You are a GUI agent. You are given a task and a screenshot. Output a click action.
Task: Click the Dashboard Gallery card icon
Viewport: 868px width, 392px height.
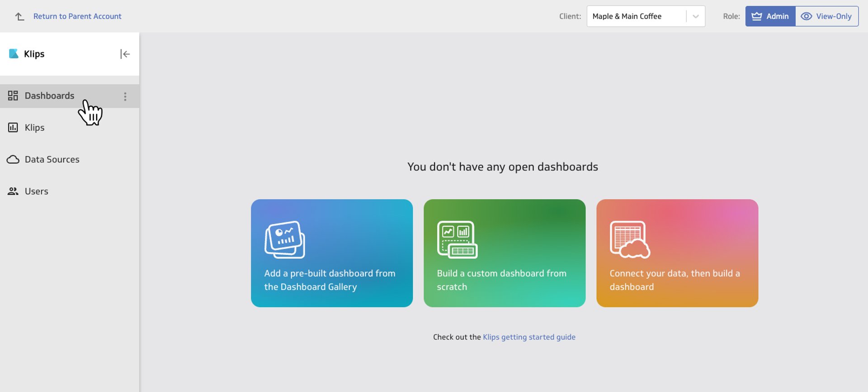pos(285,239)
